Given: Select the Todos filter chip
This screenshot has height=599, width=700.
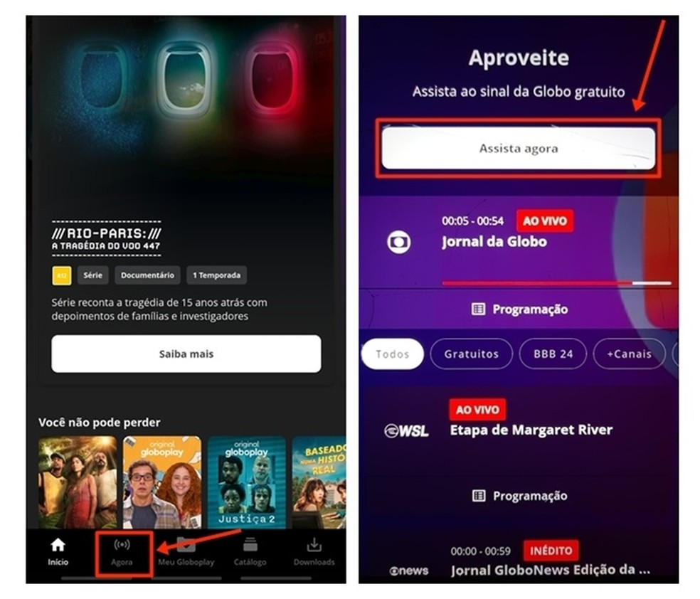Looking at the screenshot, I should (x=393, y=354).
